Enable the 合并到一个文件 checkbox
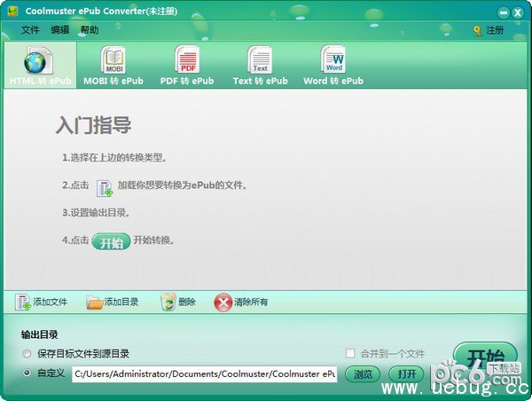 pyautogui.click(x=350, y=353)
